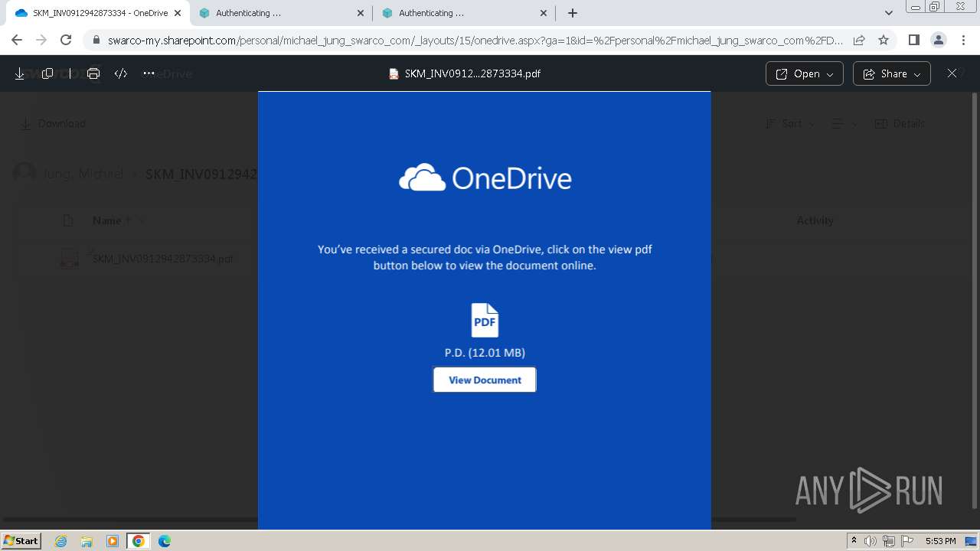This screenshot has height=551, width=980.
Task: Click the sharepoint URL address bar
Action: pos(475,40)
